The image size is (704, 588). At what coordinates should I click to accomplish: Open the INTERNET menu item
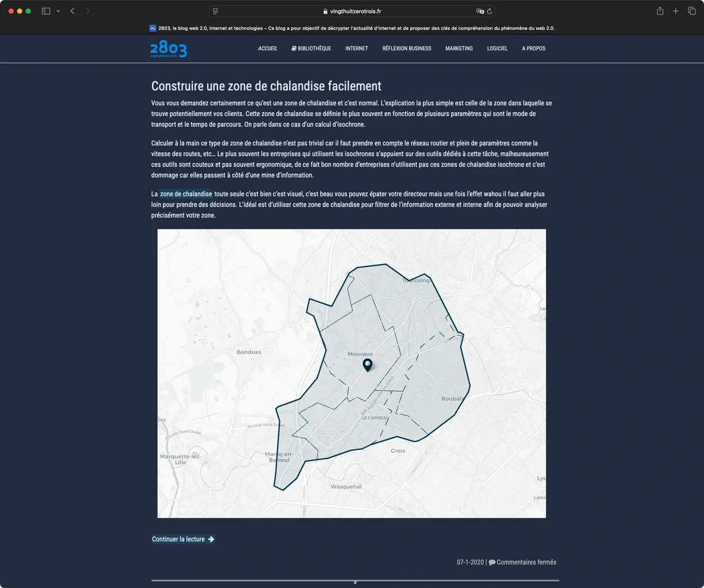tap(356, 48)
